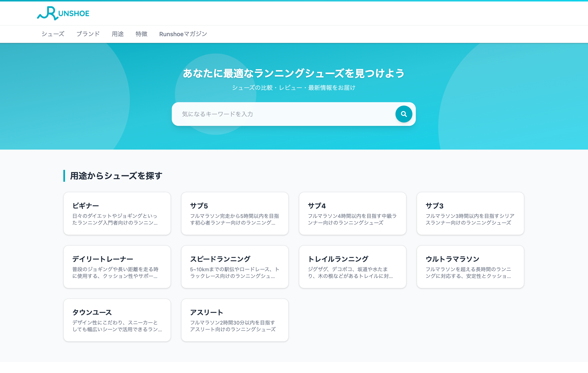
Task: Select the サブ5 category card
Action: (235, 213)
